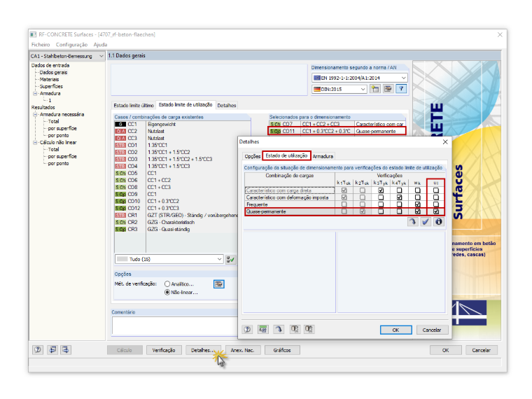This screenshot has width=532, height=399.
Task: Click OK in the Detalhes dialog
Action: pyautogui.click(x=395, y=330)
